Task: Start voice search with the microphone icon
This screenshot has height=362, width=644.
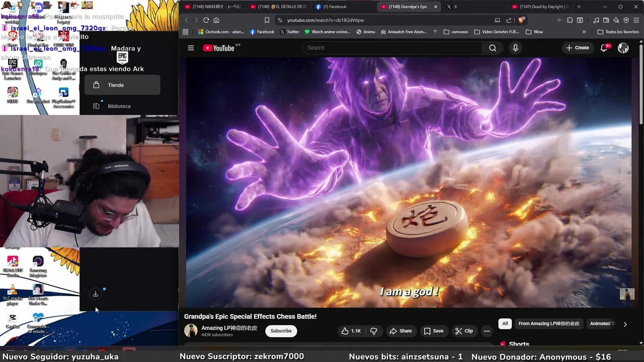Action: tap(515, 48)
